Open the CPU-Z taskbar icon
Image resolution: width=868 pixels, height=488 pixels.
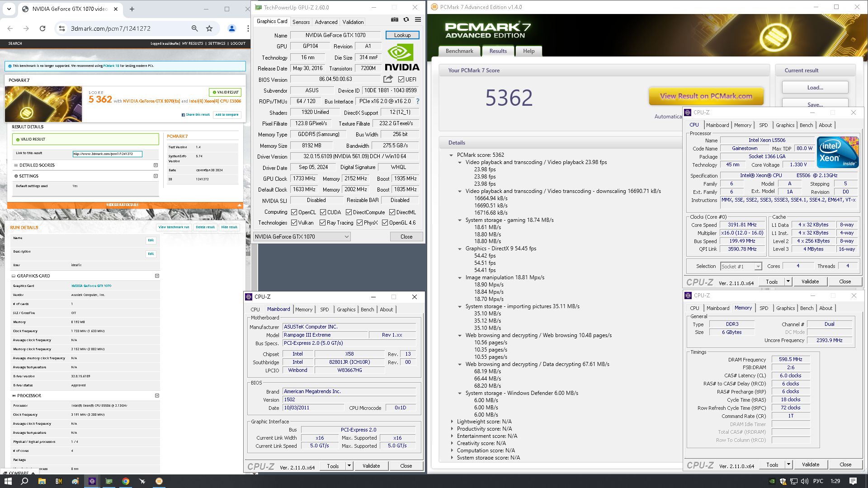[92, 481]
